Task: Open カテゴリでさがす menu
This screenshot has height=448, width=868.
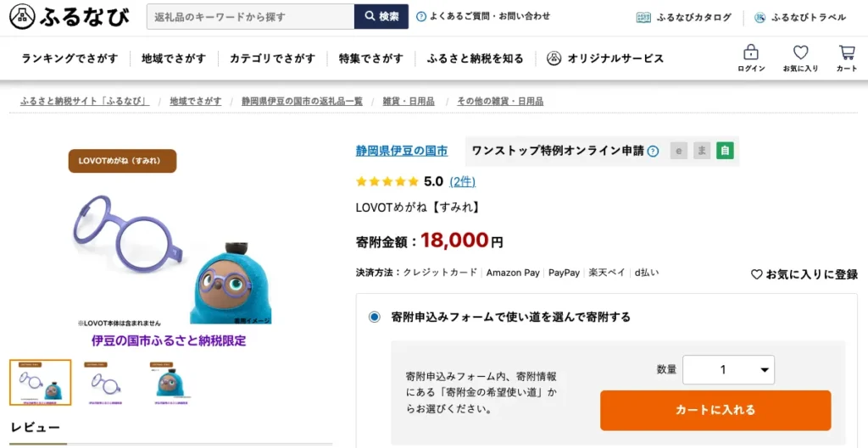Action: (272, 58)
